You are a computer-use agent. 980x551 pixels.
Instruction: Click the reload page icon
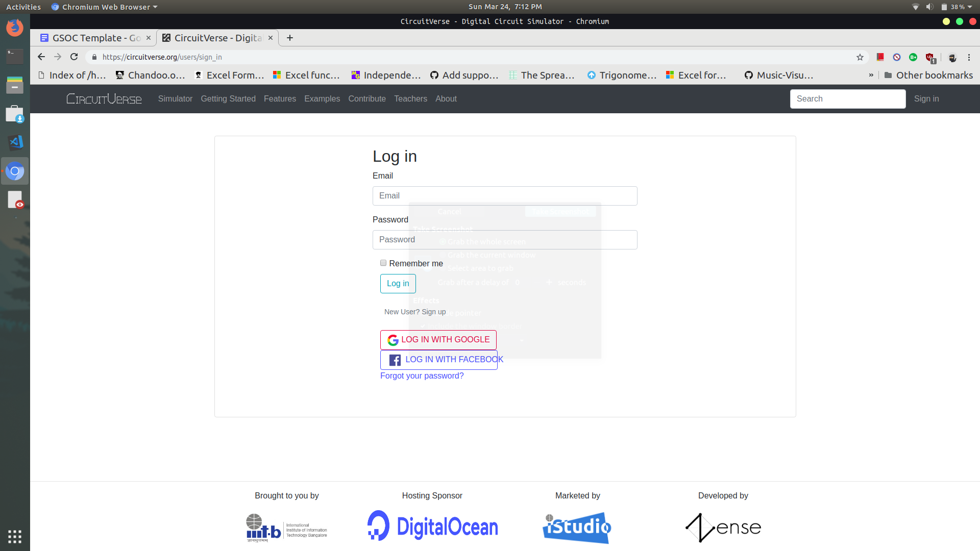point(74,57)
